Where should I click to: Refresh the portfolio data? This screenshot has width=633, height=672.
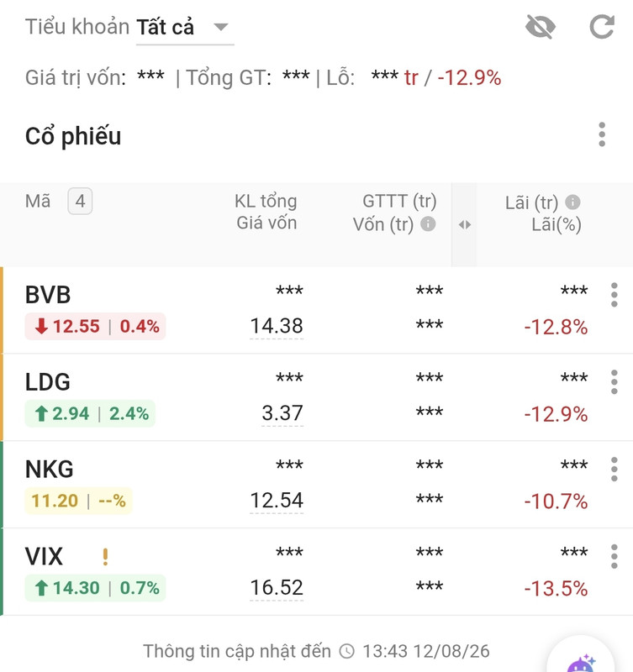[x=602, y=27]
